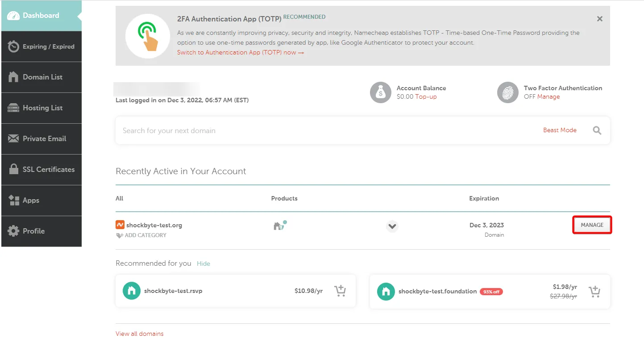644x347 pixels.
Task: Expand the shockbyte-test.org row chevron
Action: pos(392,226)
